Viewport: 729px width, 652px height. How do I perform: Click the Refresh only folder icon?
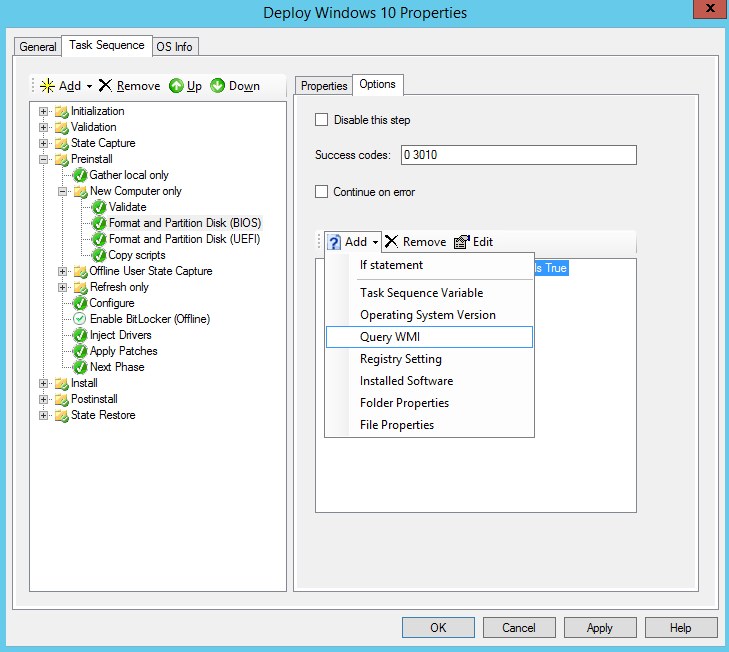(80, 287)
